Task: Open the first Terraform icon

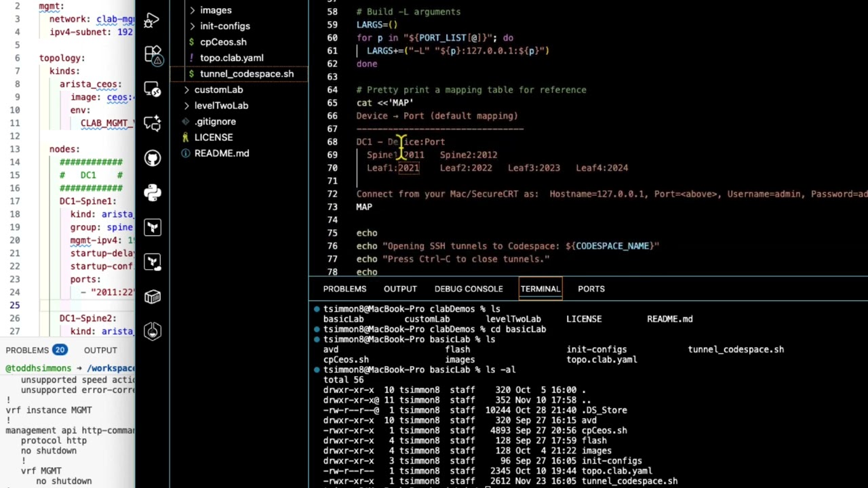Action: (152, 227)
